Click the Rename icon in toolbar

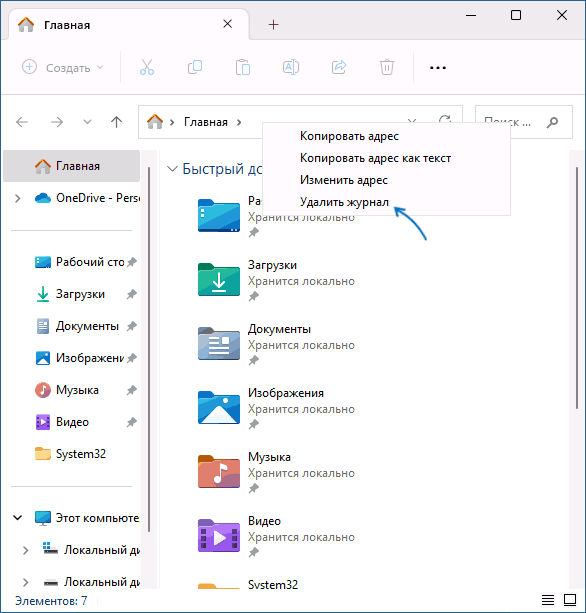click(291, 67)
